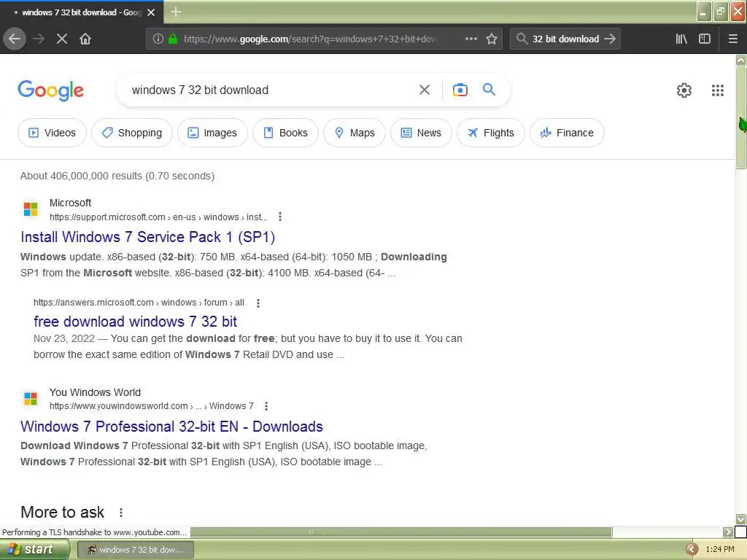This screenshot has width=747, height=560.
Task: Click the vertical scrollbar down arrow
Action: click(740, 518)
